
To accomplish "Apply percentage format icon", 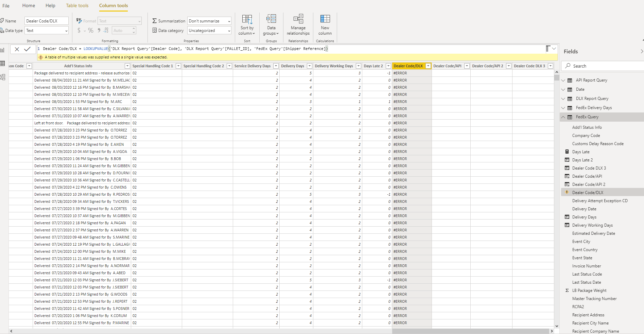I will click(x=91, y=30).
